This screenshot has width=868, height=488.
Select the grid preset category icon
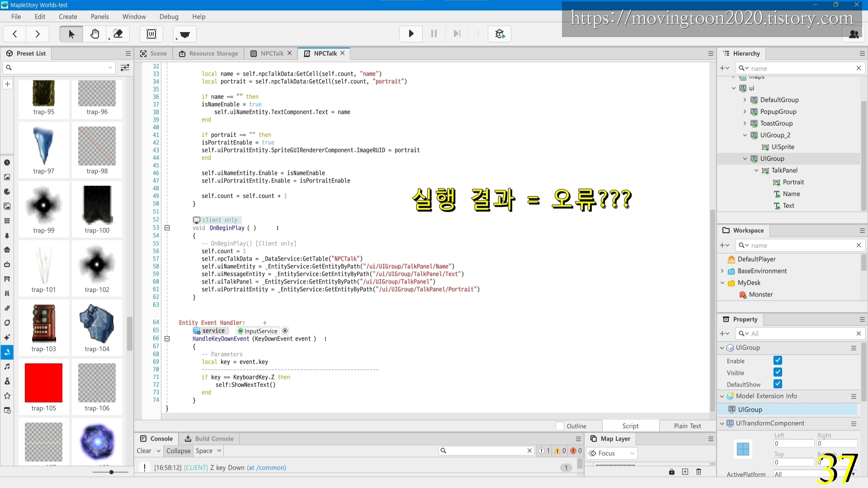7,221
